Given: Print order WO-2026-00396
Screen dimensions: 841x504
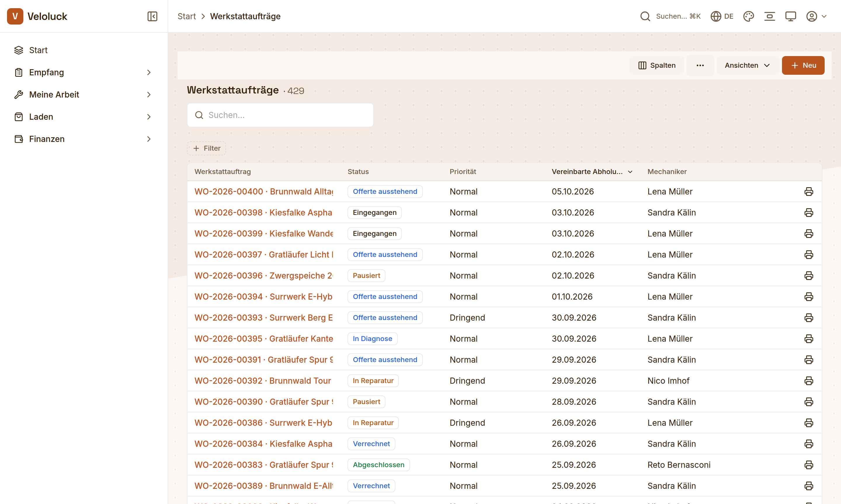Looking at the screenshot, I should (x=808, y=276).
